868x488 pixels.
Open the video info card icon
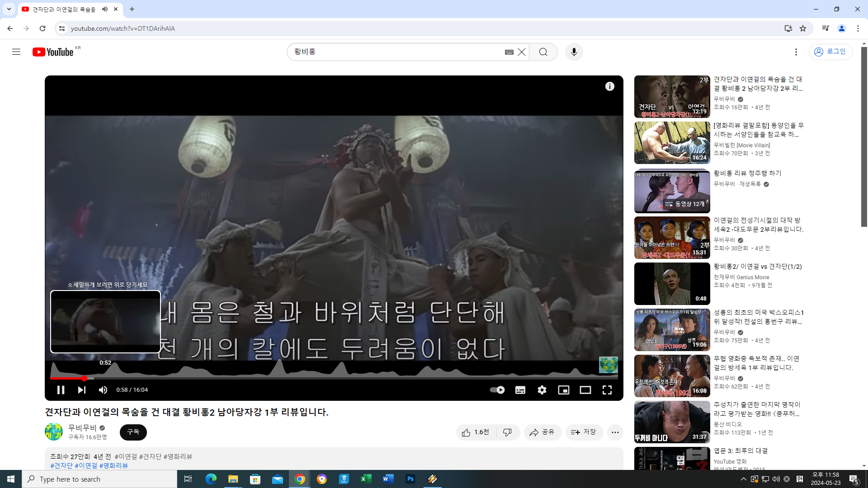610,86
